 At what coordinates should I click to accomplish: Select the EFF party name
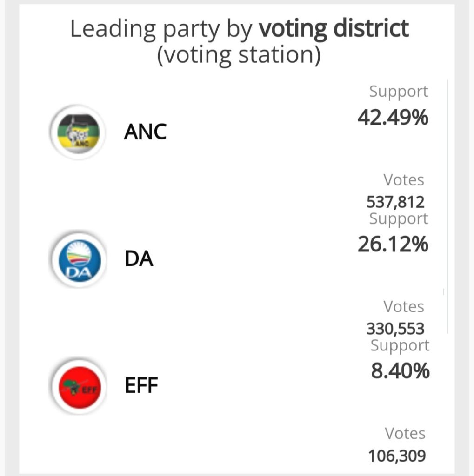click(142, 386)
